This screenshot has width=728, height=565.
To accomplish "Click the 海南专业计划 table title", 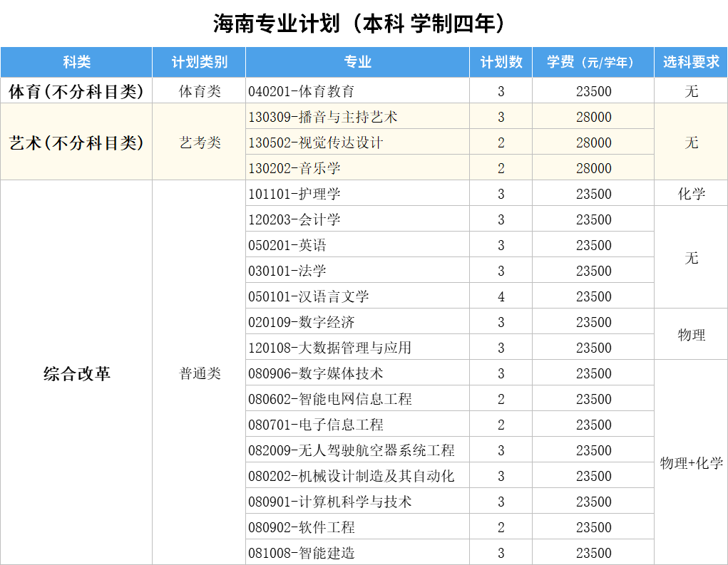I will (x=364, y=24).
